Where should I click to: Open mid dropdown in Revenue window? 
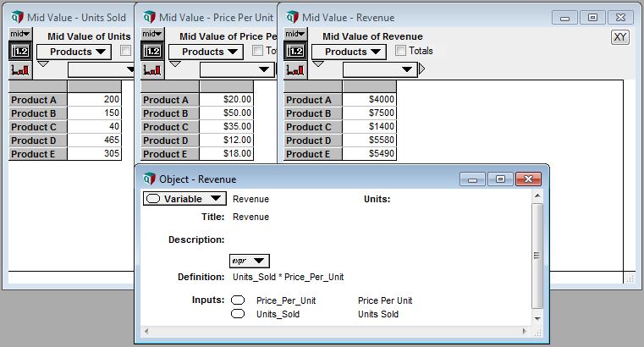(x=295, y=34)
